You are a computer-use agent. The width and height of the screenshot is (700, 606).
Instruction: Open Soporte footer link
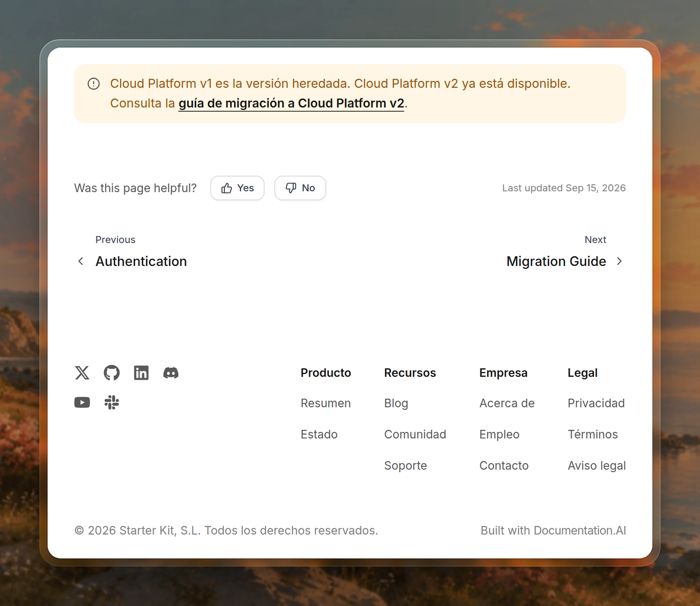pyautogui.click(x=405, y=466)
